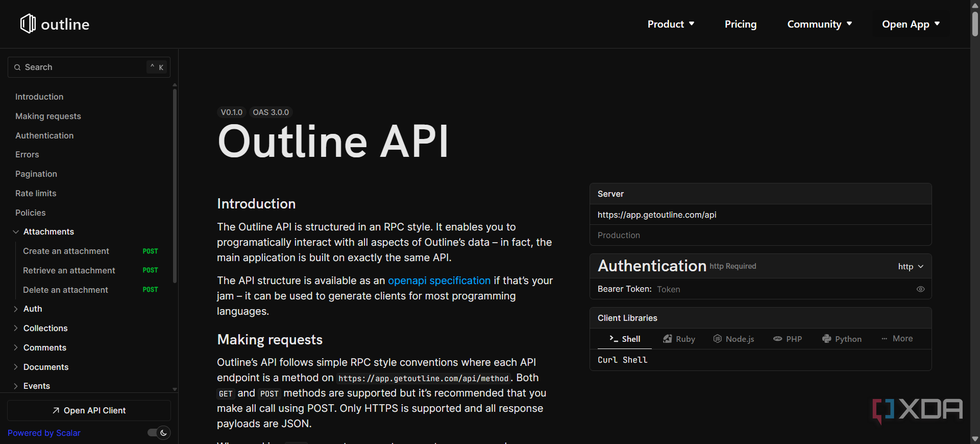The image size is (980, 444).
Task: Click the Shell terminal icon
Action: coord(614,339)
